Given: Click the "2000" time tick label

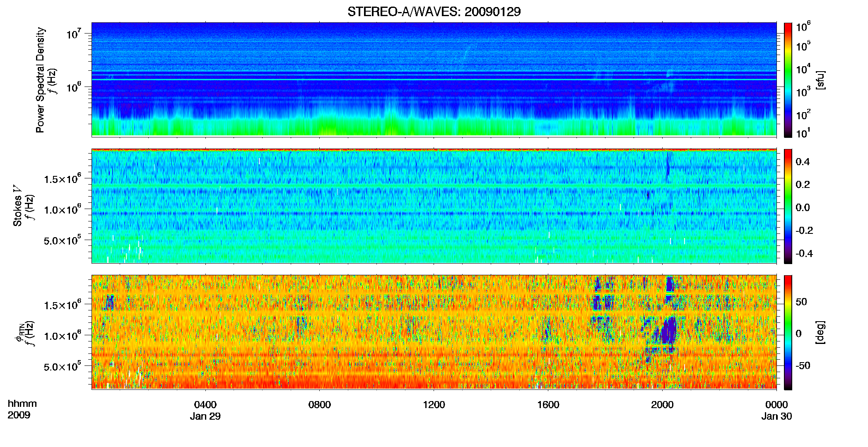Looking at the screenshot, I should (662, 405).
